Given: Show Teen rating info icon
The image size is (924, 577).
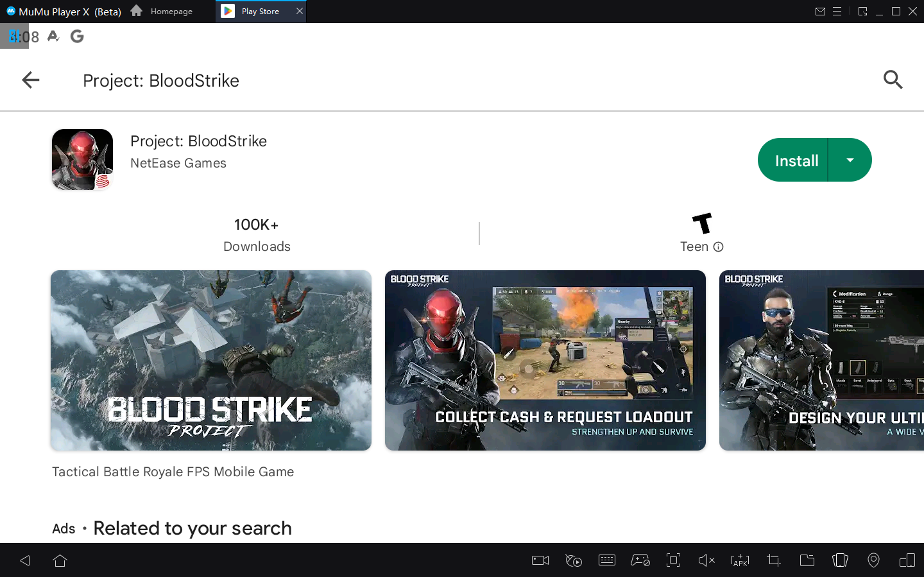Looking at the screenshot, I should point(719,247).
